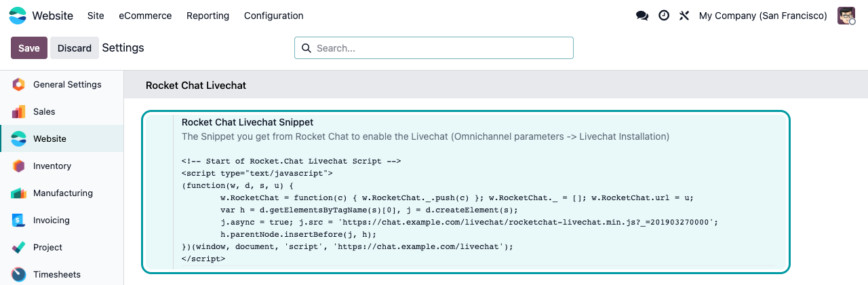This screenshot has width=868, height=285.
Task: Switch company via My Company (San Francisco)
Action: point(763,16)
